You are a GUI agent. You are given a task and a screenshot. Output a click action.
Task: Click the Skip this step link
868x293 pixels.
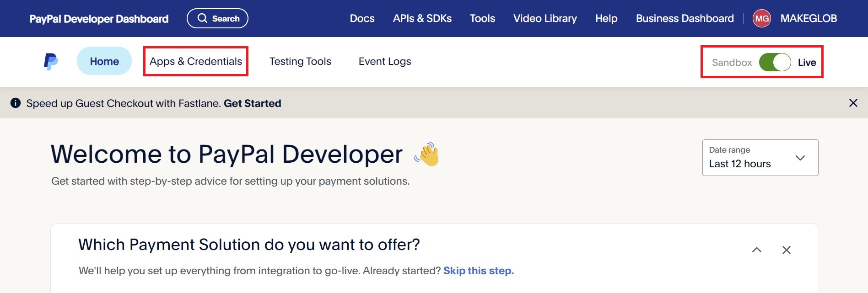(479, 271)
